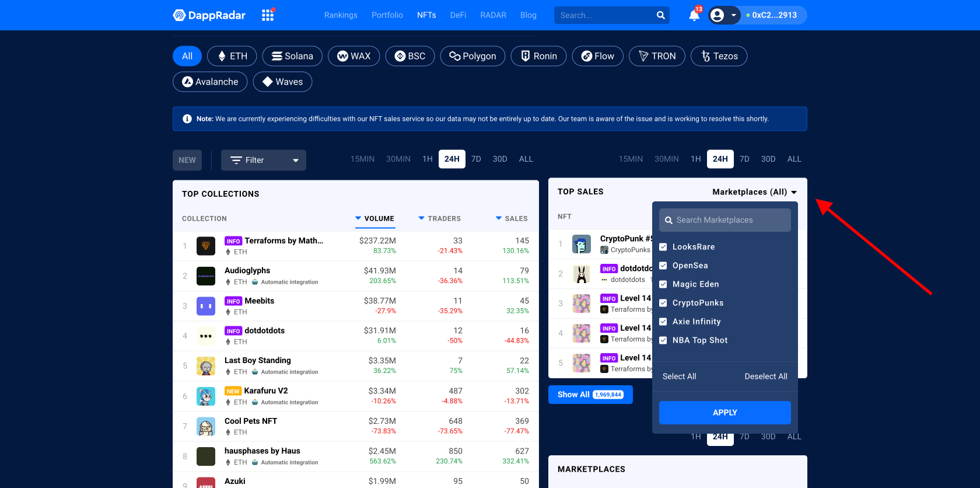This screenshot has width=980, height=488.
Task: Click the search magnifier icon in header
Action: (x=660, y=15)
